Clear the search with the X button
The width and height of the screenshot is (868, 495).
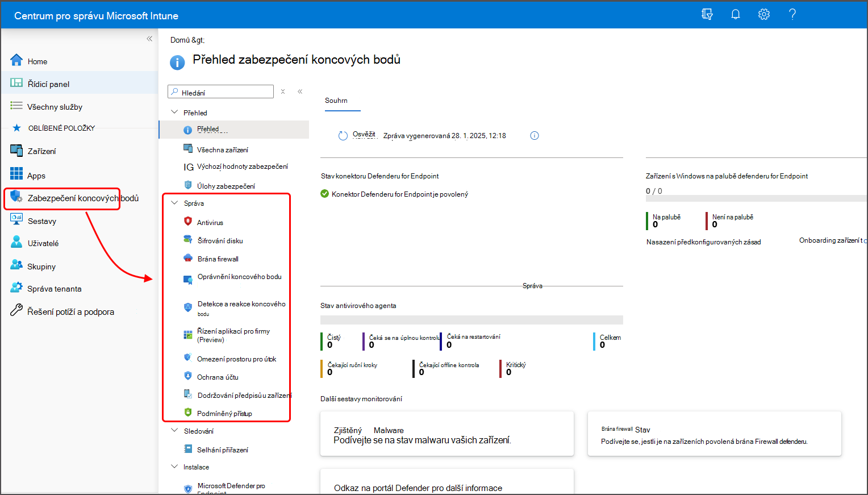pos(283,91)
